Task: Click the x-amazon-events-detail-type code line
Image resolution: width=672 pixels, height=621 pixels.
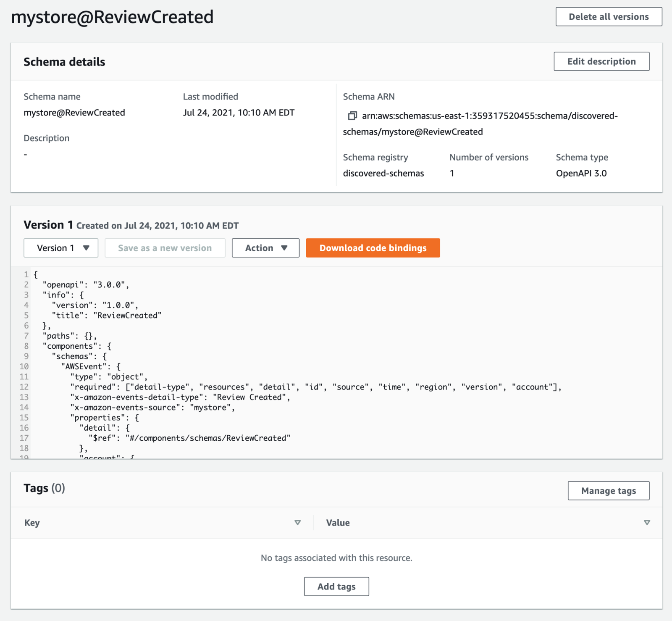Action: [180, 397]
